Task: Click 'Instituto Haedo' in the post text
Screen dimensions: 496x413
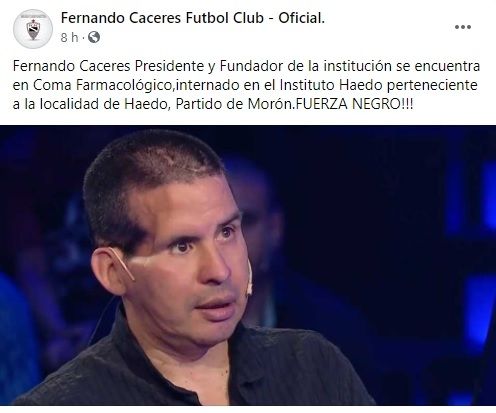Action: tap(331, 85)
